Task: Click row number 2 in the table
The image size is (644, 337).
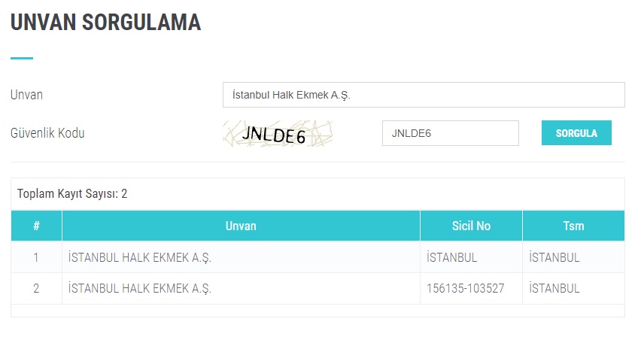Action: click(x=36, y=288)
